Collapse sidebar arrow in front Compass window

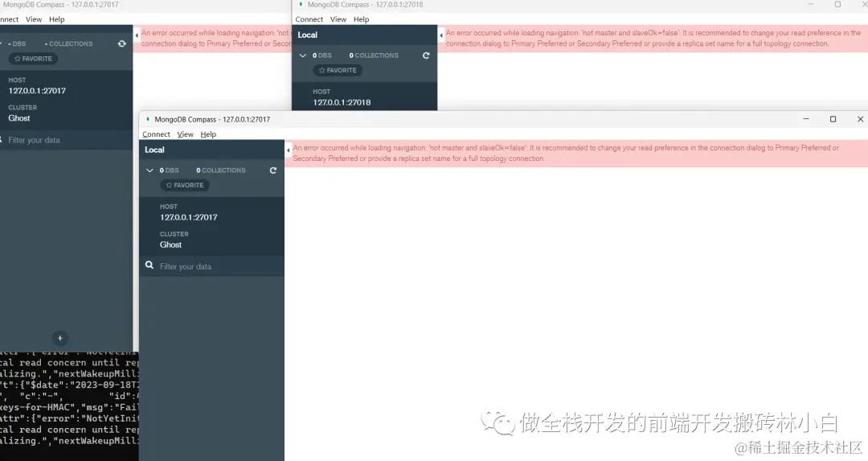288,150
